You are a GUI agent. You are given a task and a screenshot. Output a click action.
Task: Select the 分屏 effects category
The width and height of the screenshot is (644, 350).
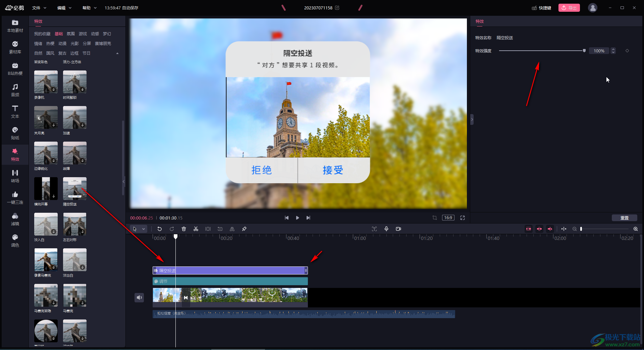click(x=87, y=44)
